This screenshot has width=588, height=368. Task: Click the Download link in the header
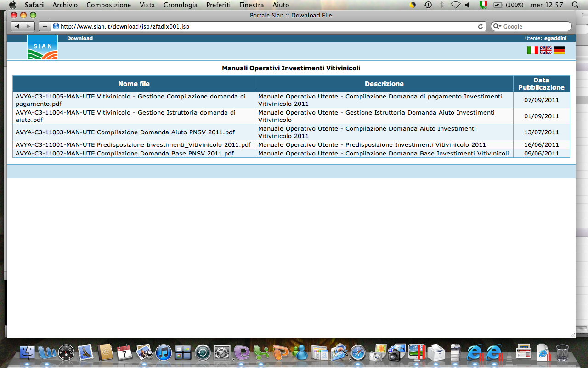pos(80,38)
